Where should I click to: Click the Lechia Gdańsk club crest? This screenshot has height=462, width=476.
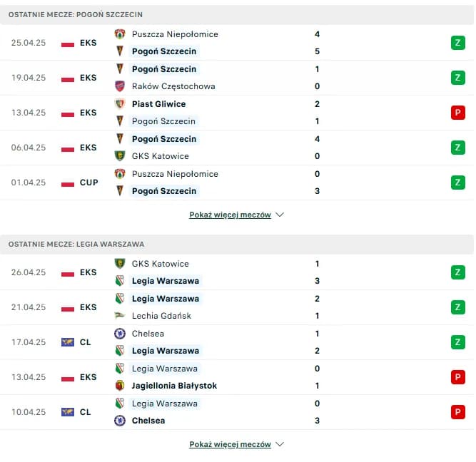[x=120, y=316]
